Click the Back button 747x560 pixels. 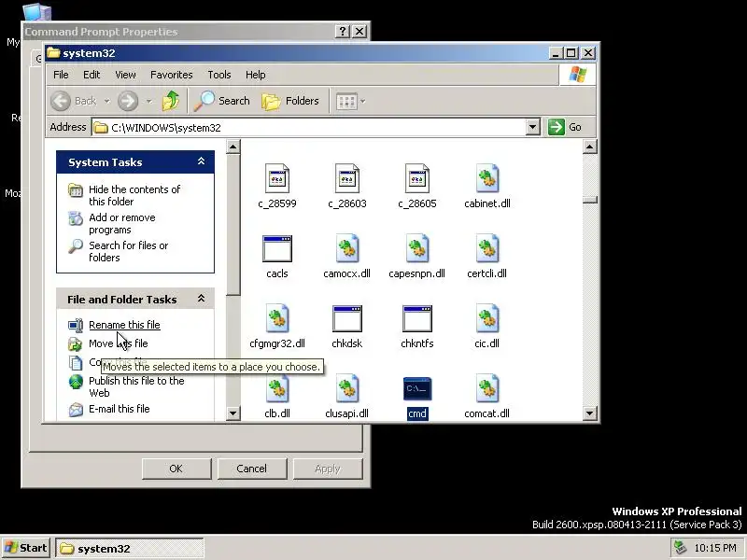point(74,101)
